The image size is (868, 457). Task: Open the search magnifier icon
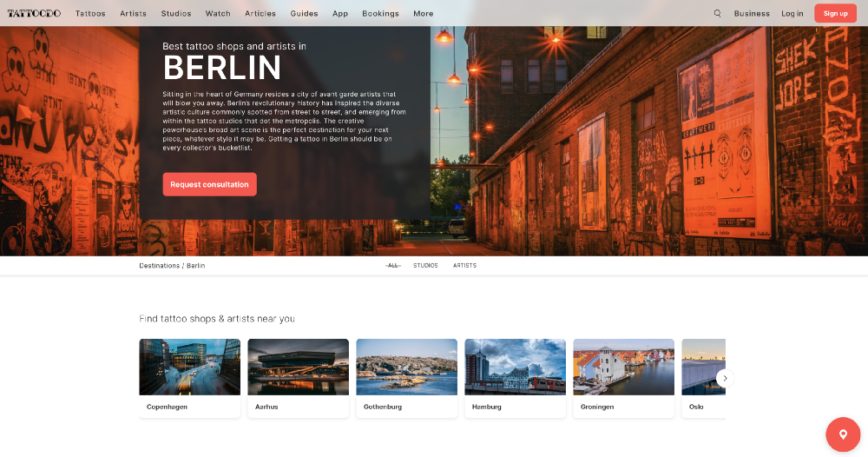(x=717, y=13)
